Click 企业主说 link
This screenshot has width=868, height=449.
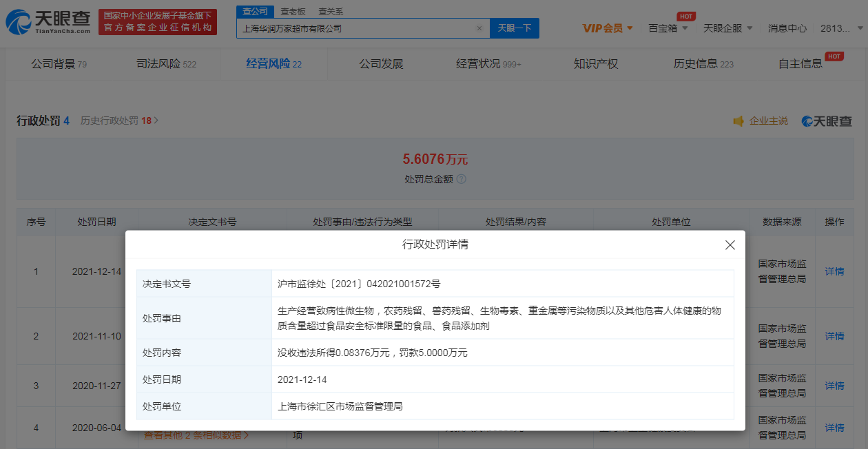click(768, 121)
